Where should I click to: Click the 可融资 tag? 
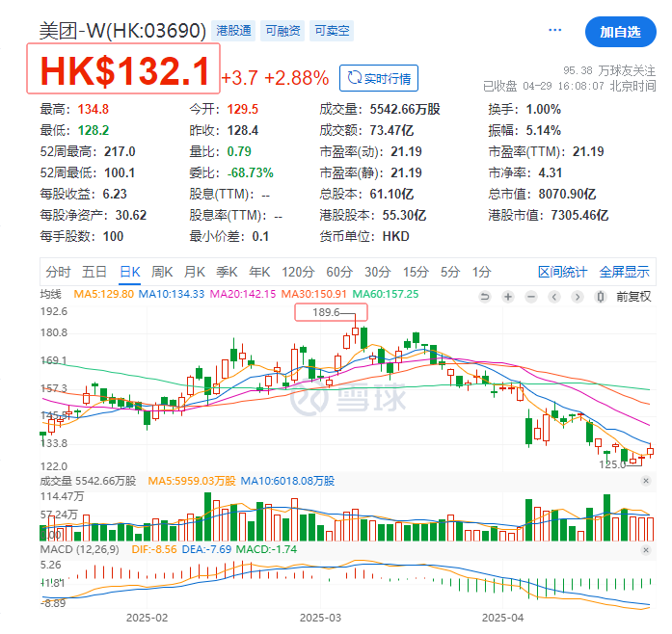point(282,31)
